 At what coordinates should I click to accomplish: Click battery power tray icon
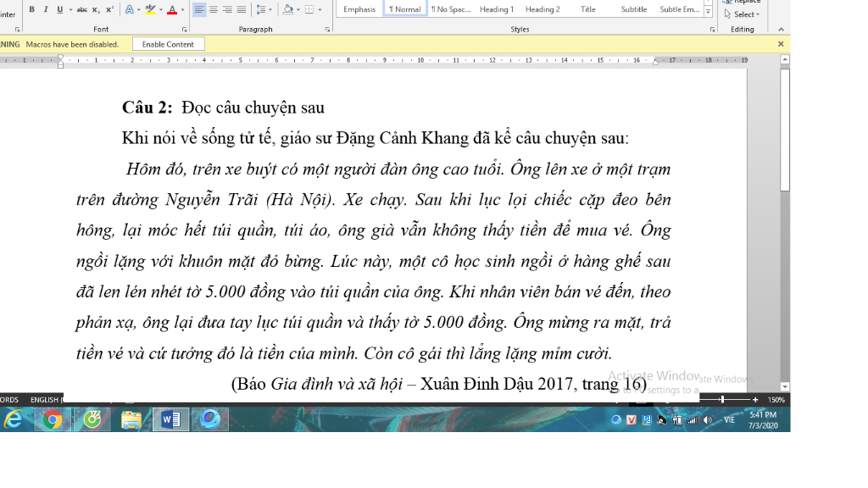click(x=677, y=420)
